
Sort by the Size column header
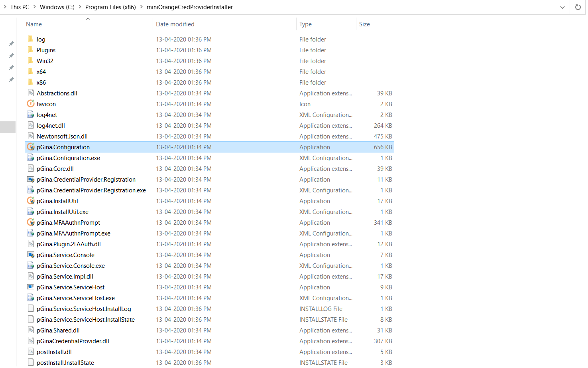364,24
